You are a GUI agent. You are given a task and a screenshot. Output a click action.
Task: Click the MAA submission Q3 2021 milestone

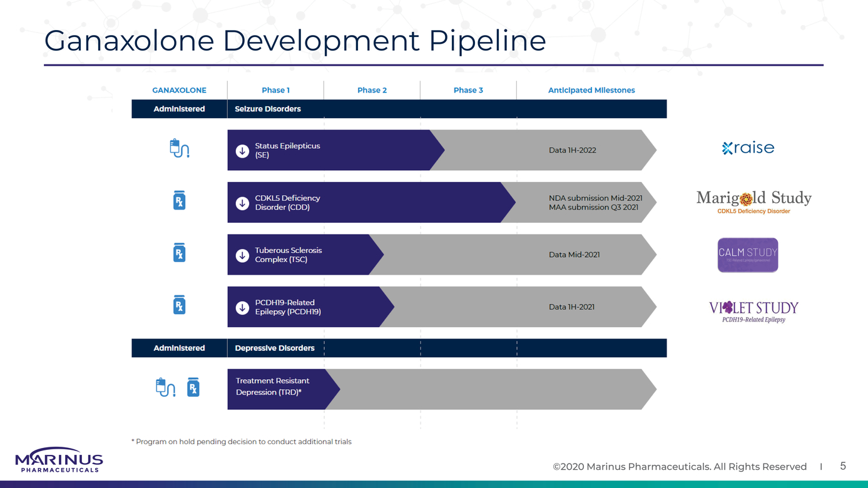(x=593, y=207)
